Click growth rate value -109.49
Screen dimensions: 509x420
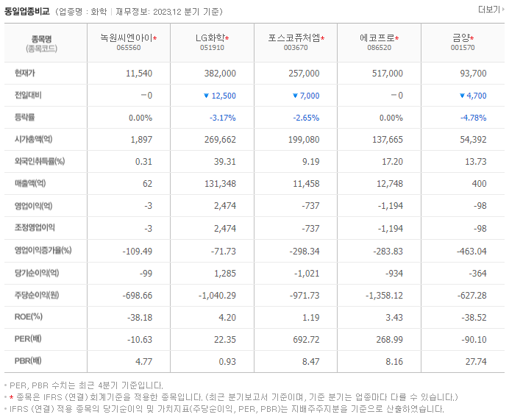(x=137, y=252)
